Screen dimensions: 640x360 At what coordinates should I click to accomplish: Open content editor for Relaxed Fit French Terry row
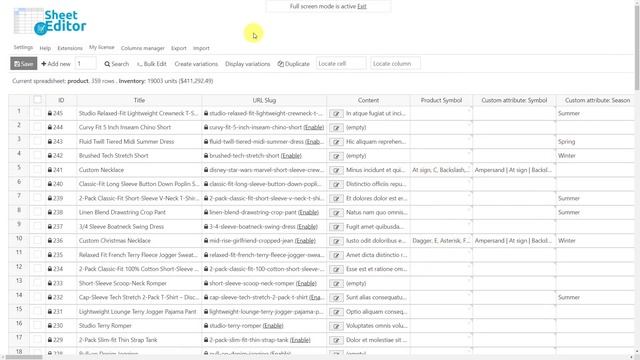tap(336, 255)
